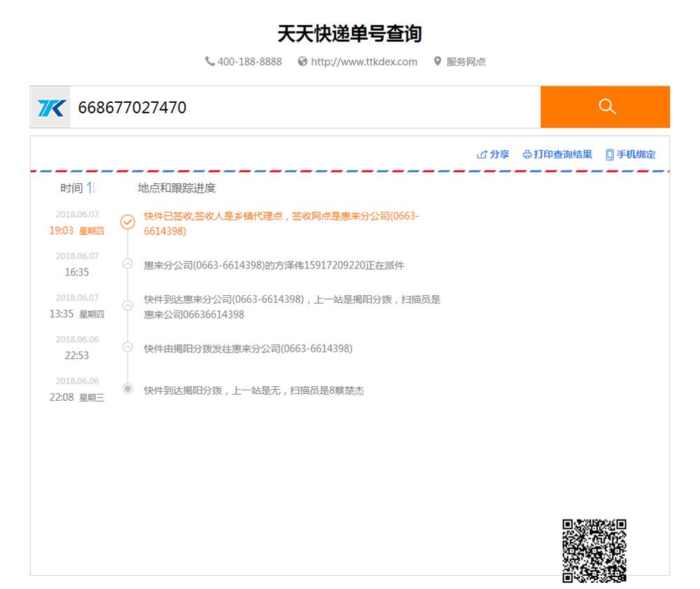
Task: Click 打印查询结果 to print results
Action: point(563,155)
